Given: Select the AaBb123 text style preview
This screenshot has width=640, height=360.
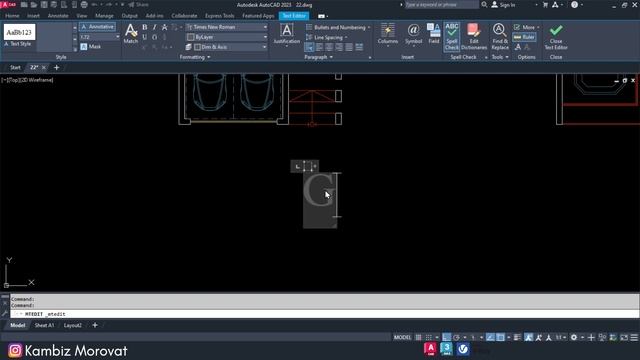Looking at the screenshot, I should (20, 32).
